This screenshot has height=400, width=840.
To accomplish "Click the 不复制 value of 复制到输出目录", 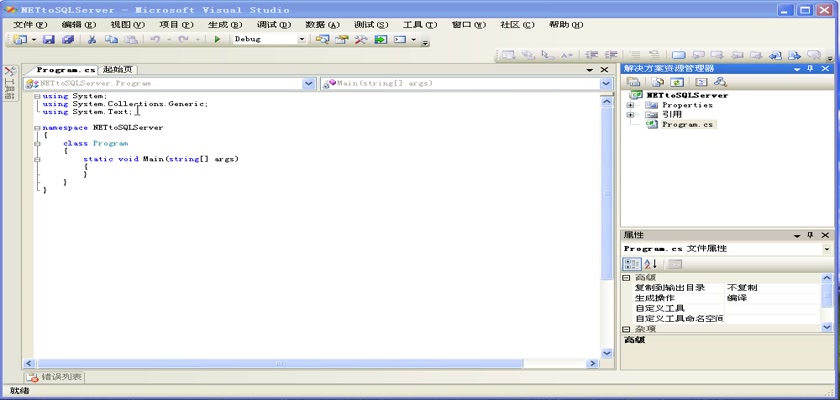I will [x=742, y=288].
